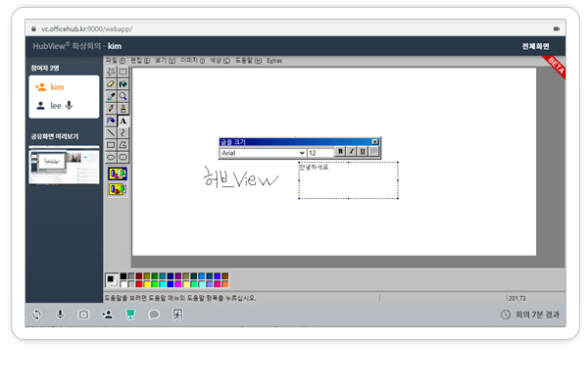Choose the eraser tool
This screenshot has width=588, height=392.
pyautogui.click(x=111, y=83)
